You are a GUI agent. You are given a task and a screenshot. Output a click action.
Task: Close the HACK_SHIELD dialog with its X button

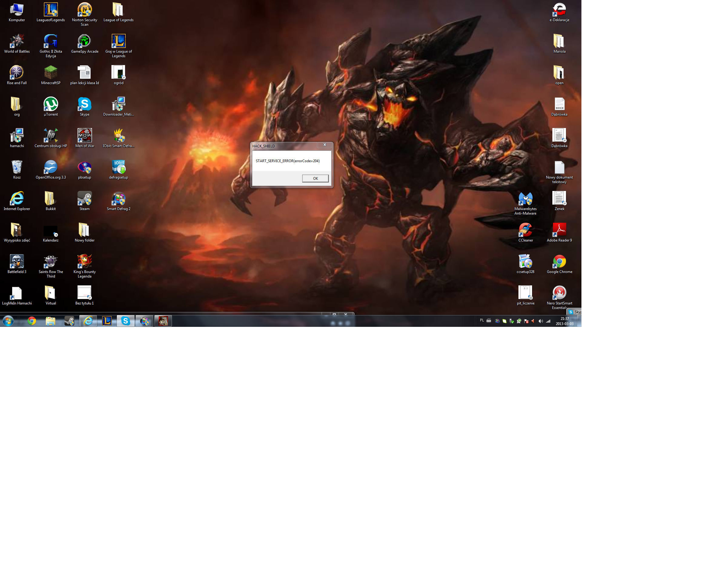325,145
